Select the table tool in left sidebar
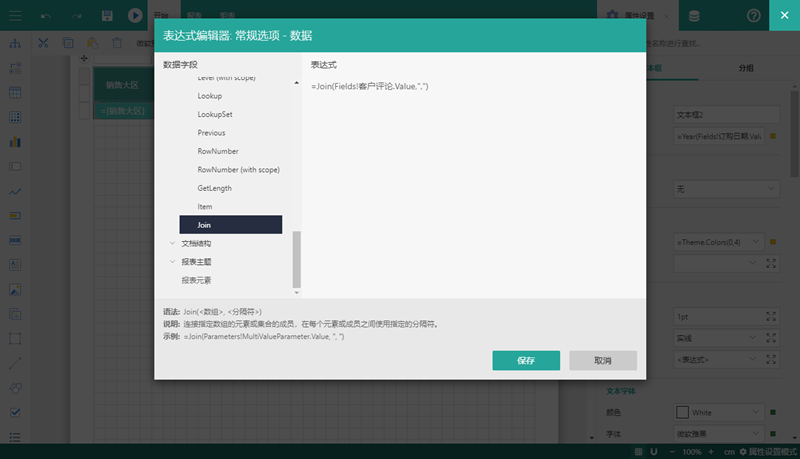The width and height of the screenshot is (800, 459). (15, 92)
